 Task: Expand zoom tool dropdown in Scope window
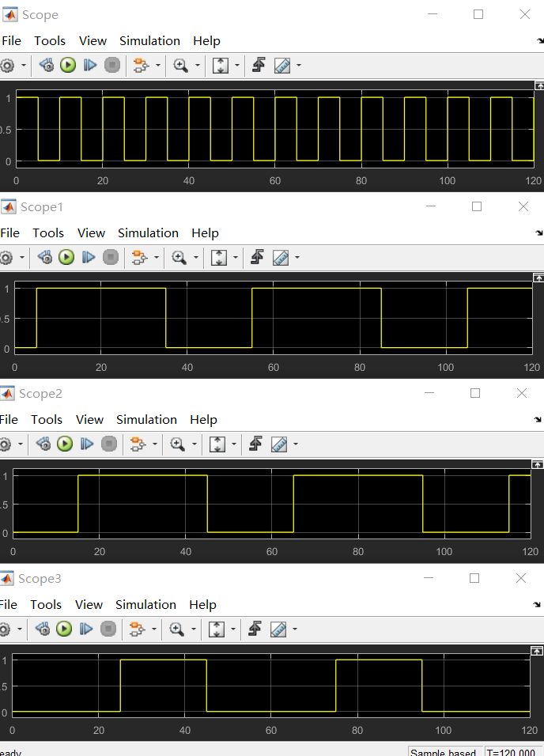197,65
